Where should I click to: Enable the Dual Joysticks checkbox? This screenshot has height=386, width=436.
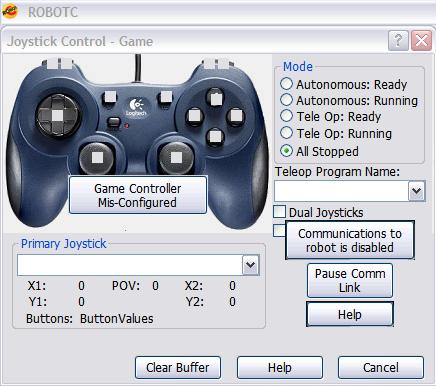pyautogui.click(x=280, y=212)
